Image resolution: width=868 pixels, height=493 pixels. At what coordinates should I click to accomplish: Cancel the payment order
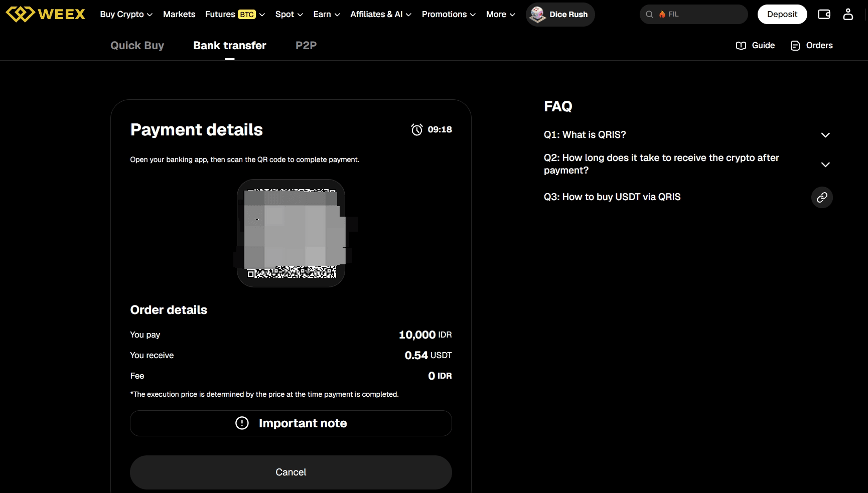tap(291, 472)
